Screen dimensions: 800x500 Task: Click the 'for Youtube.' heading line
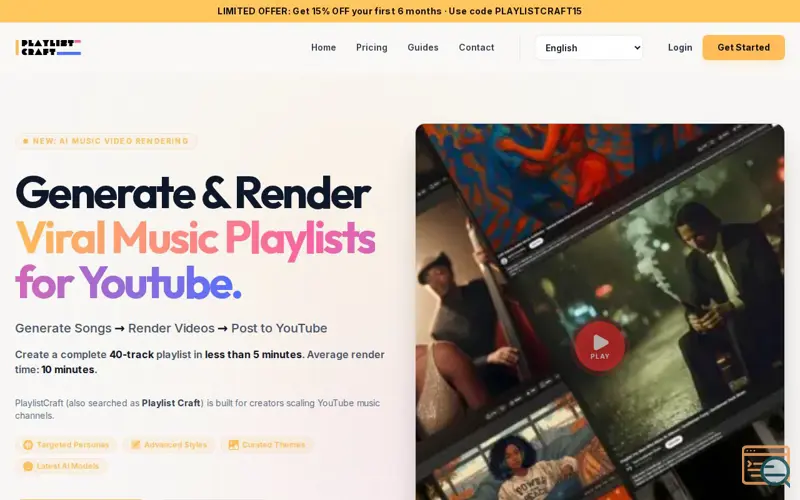(x=128, y=283)
